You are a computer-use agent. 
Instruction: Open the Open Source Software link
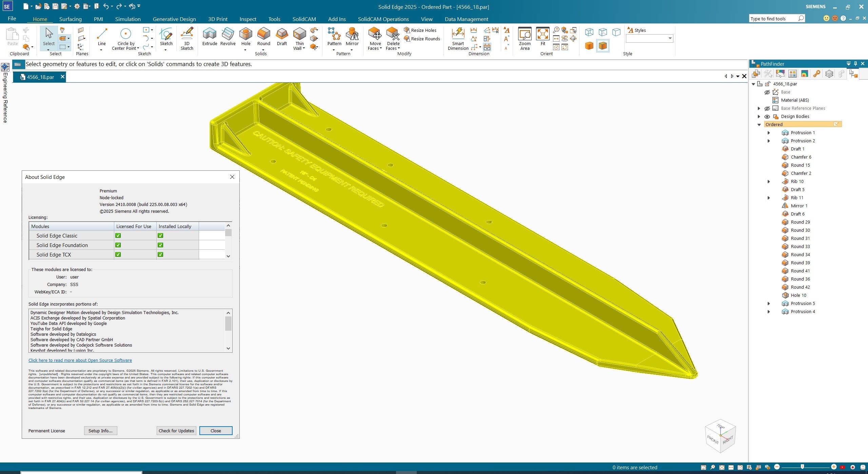tap(80, 360)
